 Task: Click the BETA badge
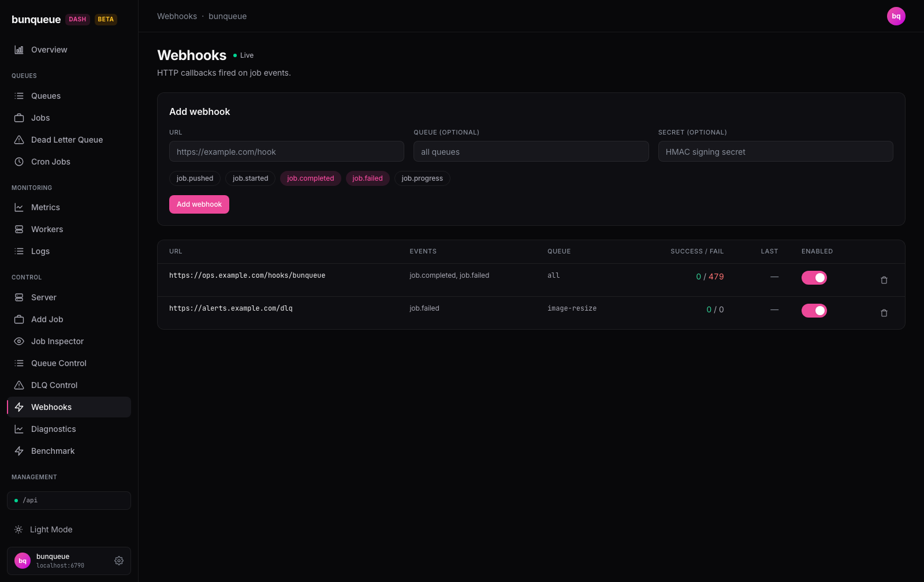click(x=106, y=20)
